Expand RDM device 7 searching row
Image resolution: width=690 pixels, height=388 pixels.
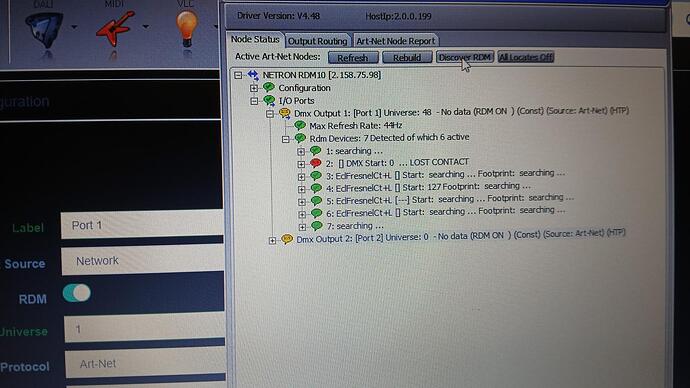(302, 227)
